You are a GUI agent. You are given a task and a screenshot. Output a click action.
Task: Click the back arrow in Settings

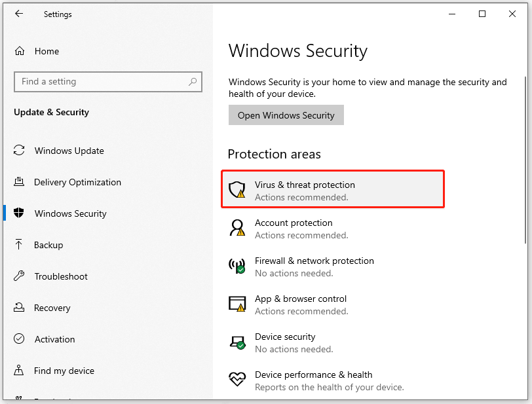[x=19, y=14]
